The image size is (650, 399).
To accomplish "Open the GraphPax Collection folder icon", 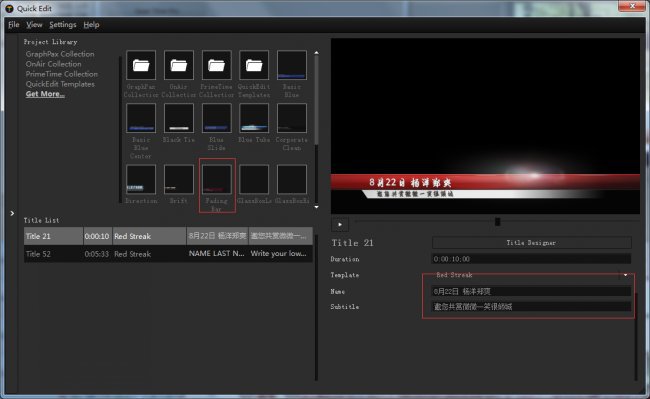I will click(x=141, y=65).
